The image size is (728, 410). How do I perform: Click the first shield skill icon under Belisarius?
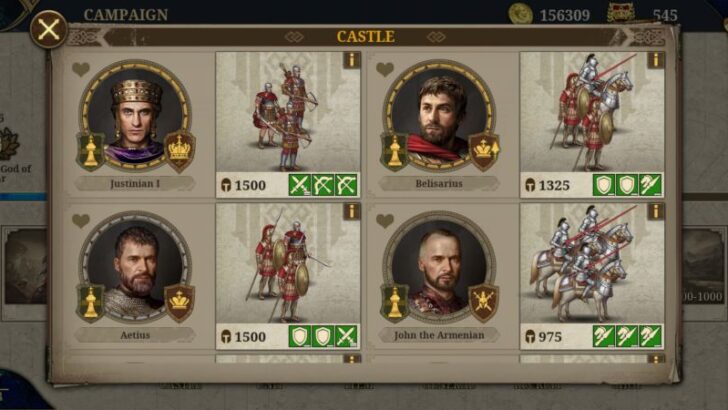[604, 185]
